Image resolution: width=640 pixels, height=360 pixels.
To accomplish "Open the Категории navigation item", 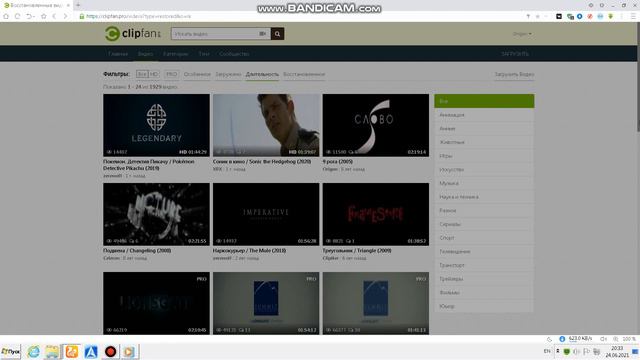I will [176, 54].
